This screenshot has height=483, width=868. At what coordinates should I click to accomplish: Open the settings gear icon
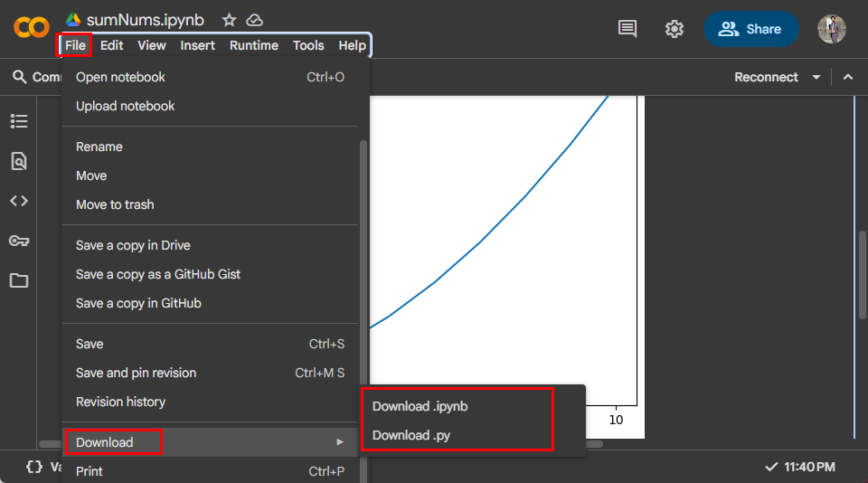point(674,29)
